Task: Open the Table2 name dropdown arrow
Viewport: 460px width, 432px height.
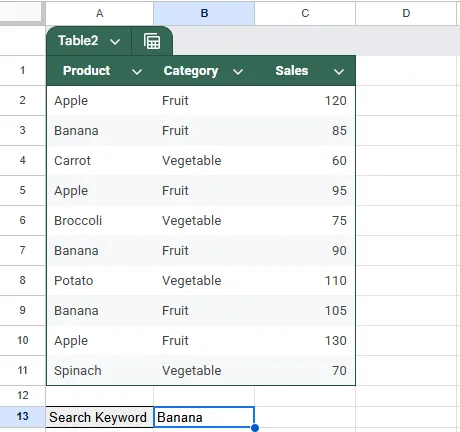Action: point(115,42)
